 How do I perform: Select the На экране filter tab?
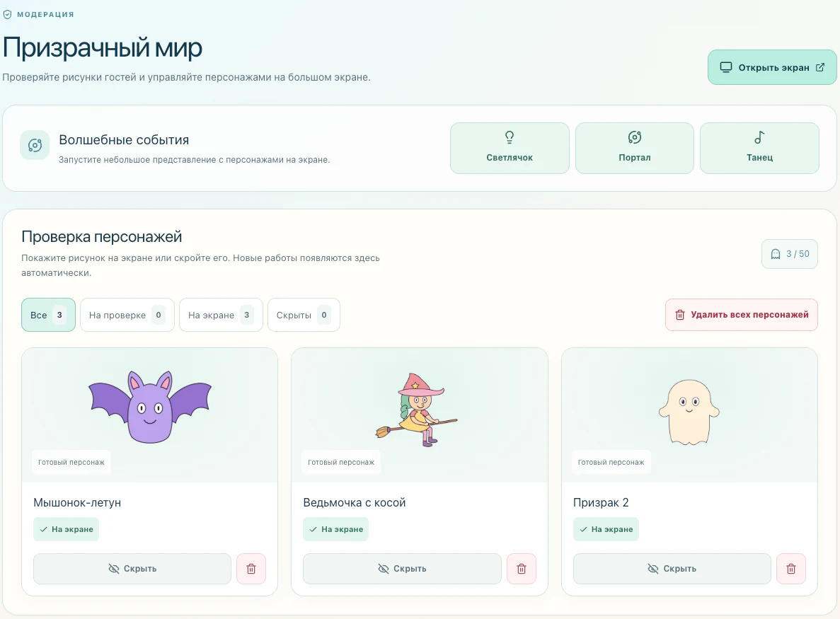pos(221,315)
